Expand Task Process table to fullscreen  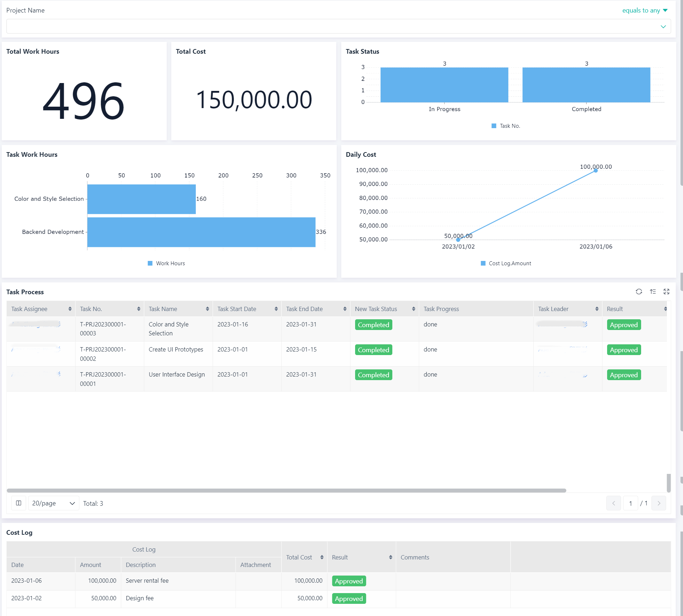point(666,292)
